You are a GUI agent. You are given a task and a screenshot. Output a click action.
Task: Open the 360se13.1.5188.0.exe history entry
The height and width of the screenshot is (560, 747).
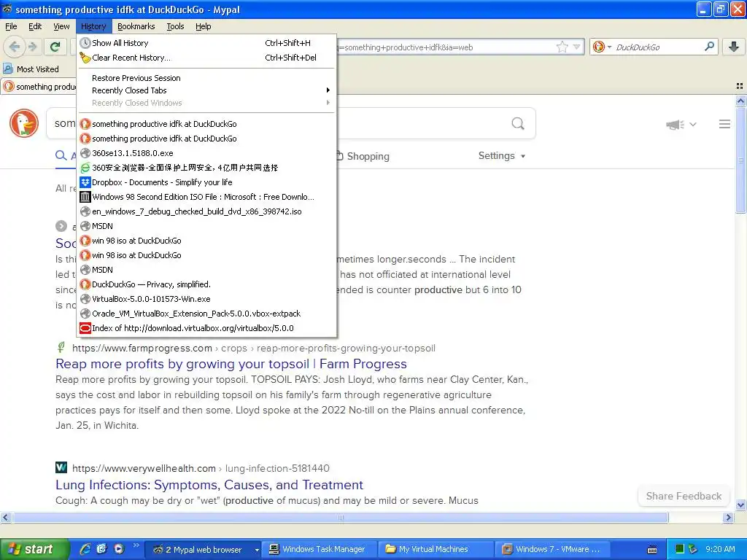click(206, 153)
